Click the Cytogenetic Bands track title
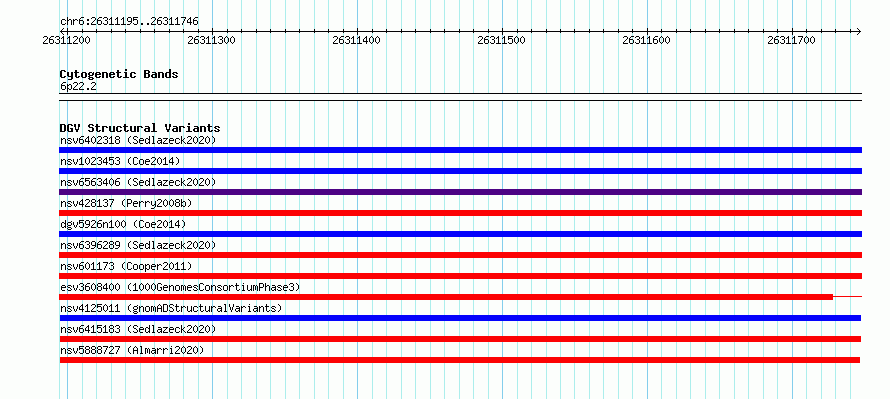This screenshot has width=890, height=399. point(119,74)
